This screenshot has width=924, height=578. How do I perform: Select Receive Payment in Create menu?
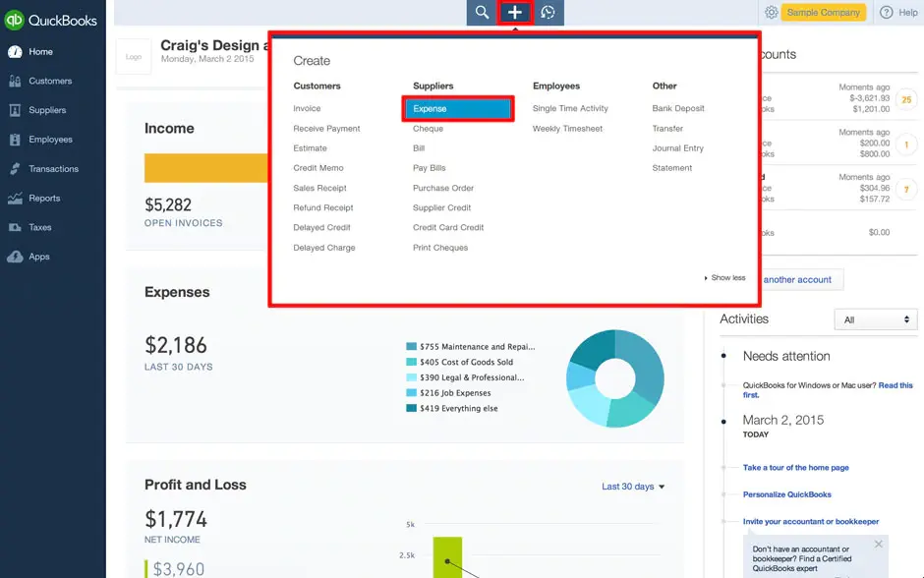click(x=326, y=129)
